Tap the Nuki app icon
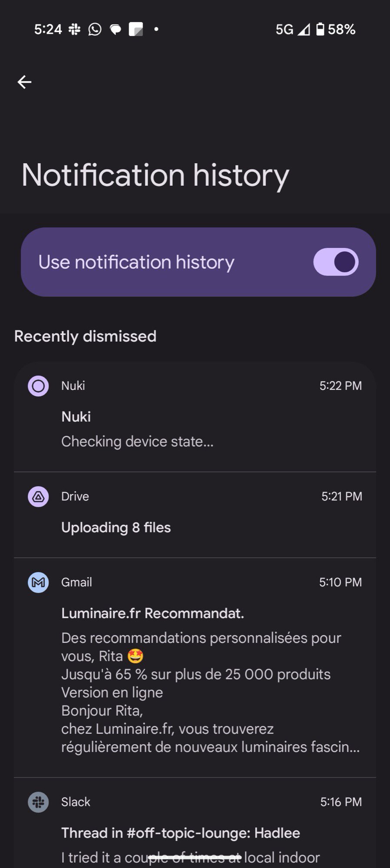 point(38,386)
